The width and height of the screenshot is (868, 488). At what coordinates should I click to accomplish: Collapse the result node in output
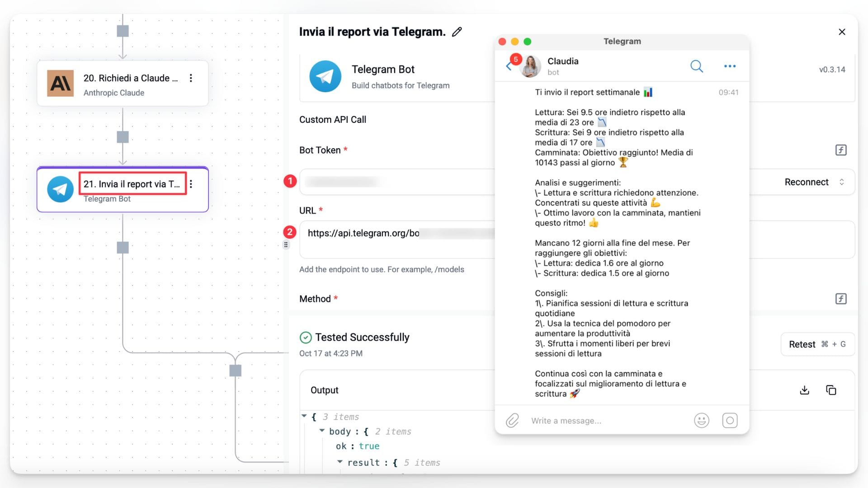click(340, 462)
